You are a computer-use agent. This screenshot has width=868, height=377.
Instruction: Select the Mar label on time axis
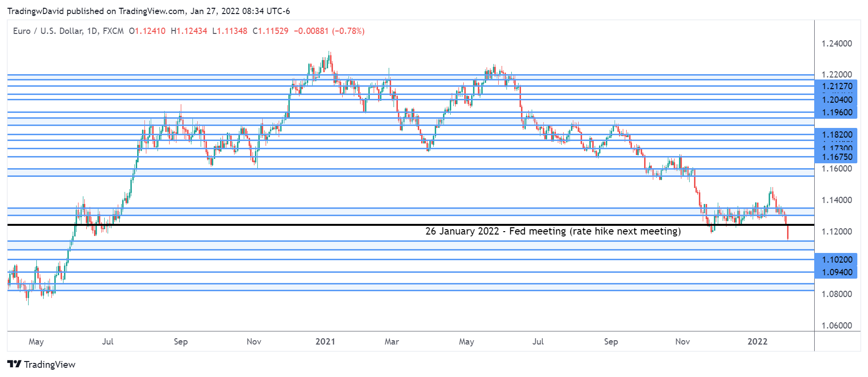[x=392, y=342]
